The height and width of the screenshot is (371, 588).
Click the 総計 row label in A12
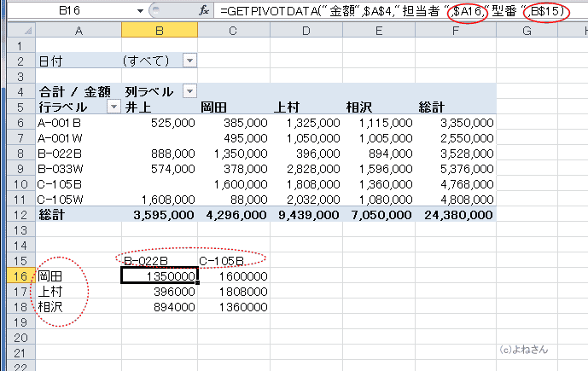coord(51,215)
